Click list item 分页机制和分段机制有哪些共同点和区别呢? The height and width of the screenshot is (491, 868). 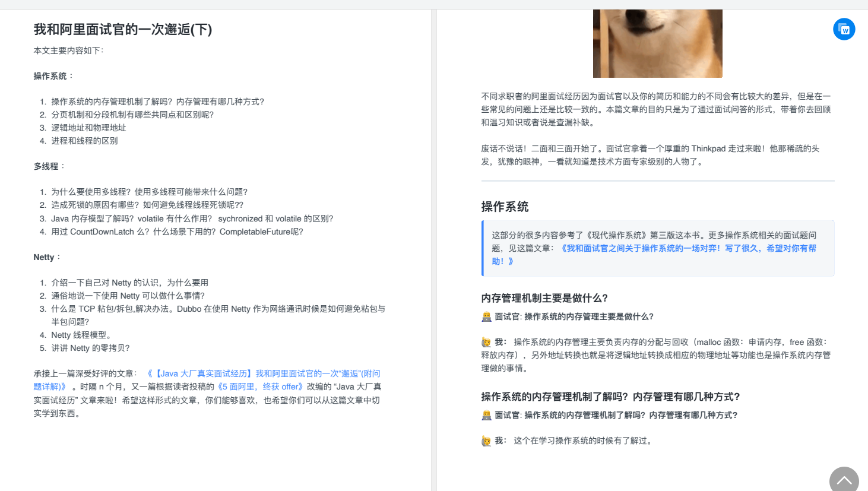(x=132, y=115)
